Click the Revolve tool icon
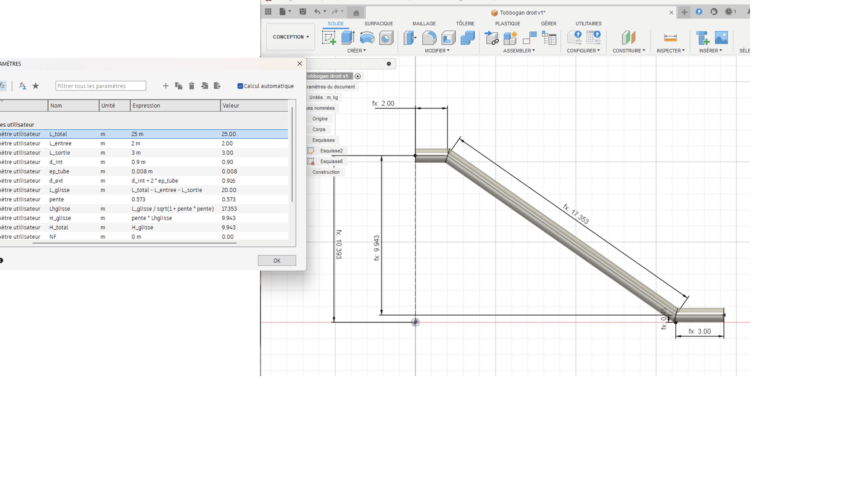 (x=367, y=38)
